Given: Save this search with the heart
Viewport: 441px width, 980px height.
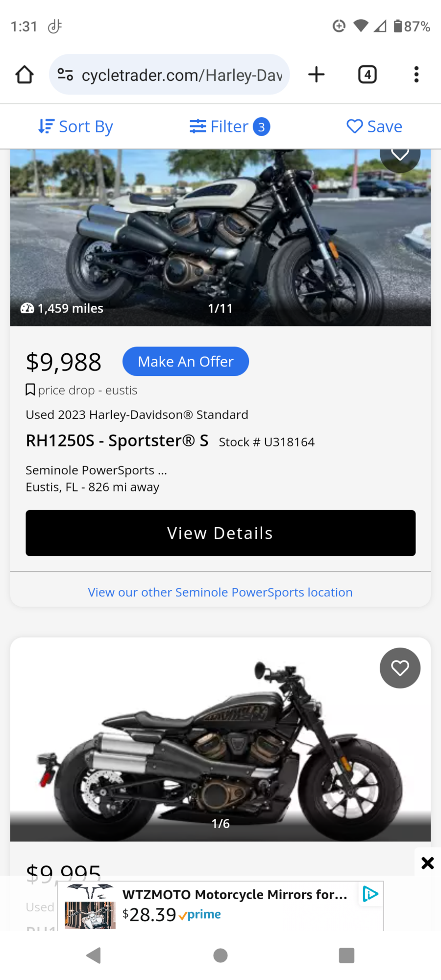Looking at the screenshot, I should point(374,126).
